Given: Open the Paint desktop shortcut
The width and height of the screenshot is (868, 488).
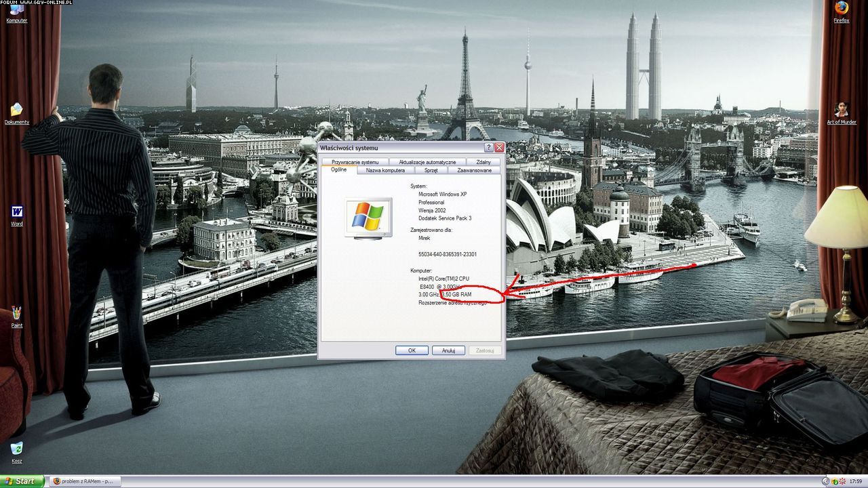Looking at the screenshot, I should (x=16, y=314).
